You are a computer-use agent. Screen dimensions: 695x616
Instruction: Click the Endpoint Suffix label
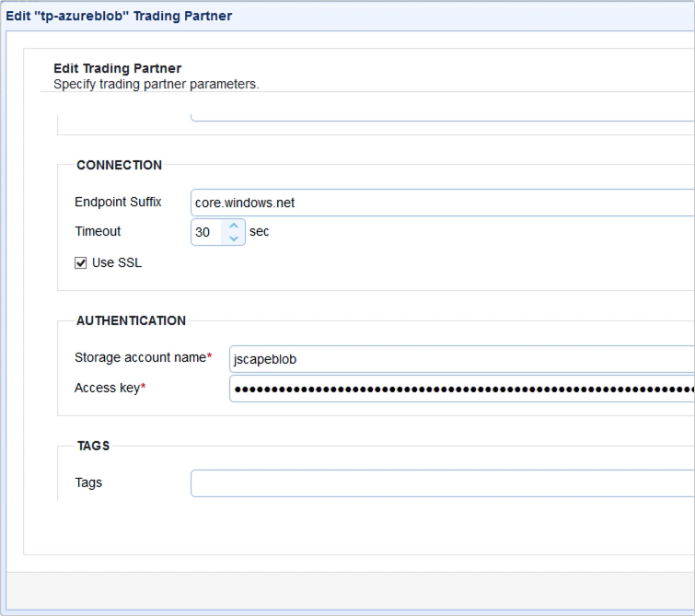(118, 202)
